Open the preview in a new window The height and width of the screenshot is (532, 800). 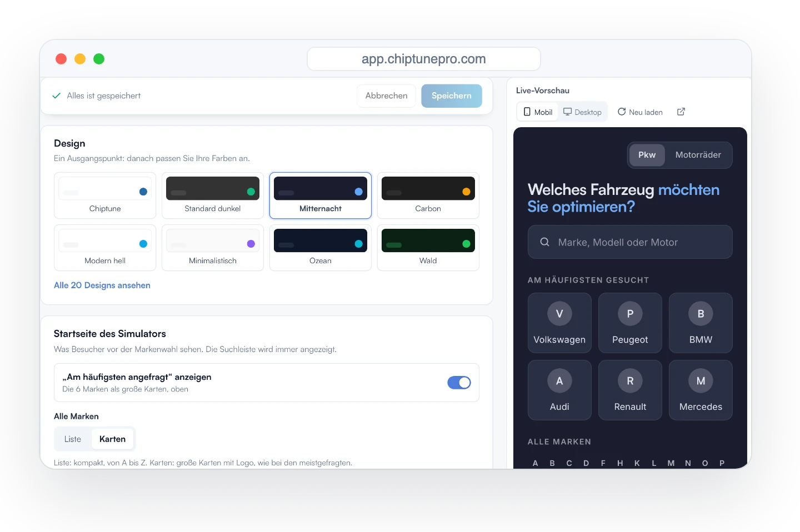(x=681, y=112)
